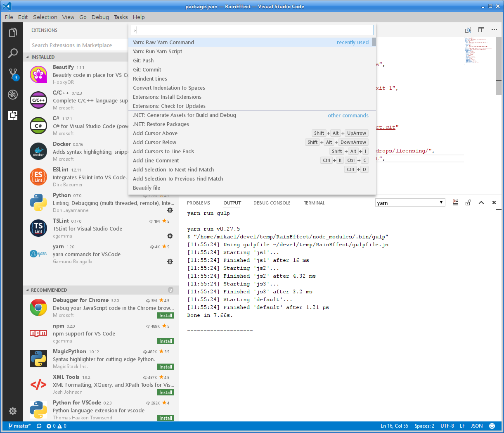Click the JSON language mode status entry

[477, 426]
